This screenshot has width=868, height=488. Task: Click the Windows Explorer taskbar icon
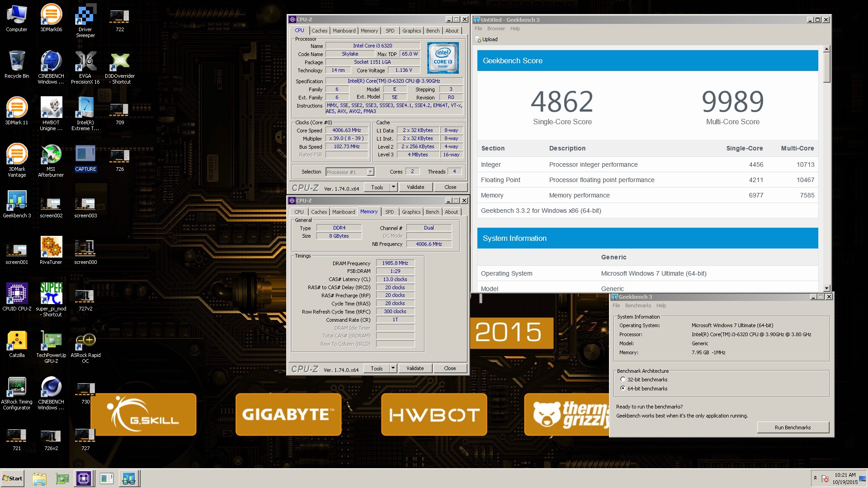[x=39, y=479]
